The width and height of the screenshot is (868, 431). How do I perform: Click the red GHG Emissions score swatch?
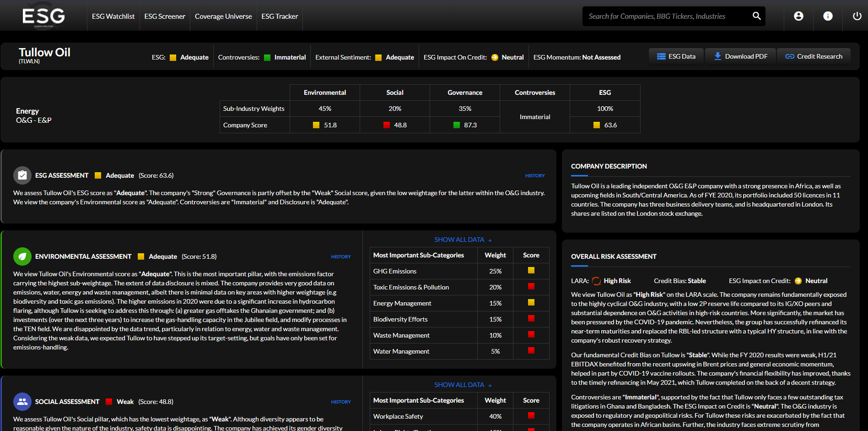(530, 271)
